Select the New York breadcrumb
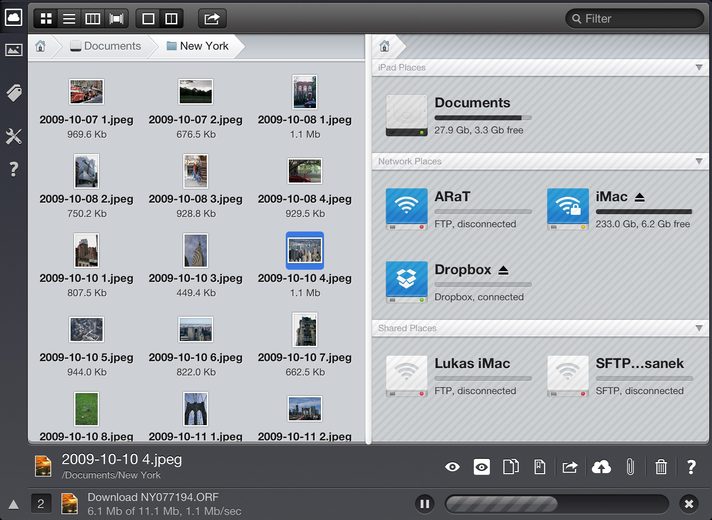The width and height of the screenshot is (712, 520). tap(198, 46)
